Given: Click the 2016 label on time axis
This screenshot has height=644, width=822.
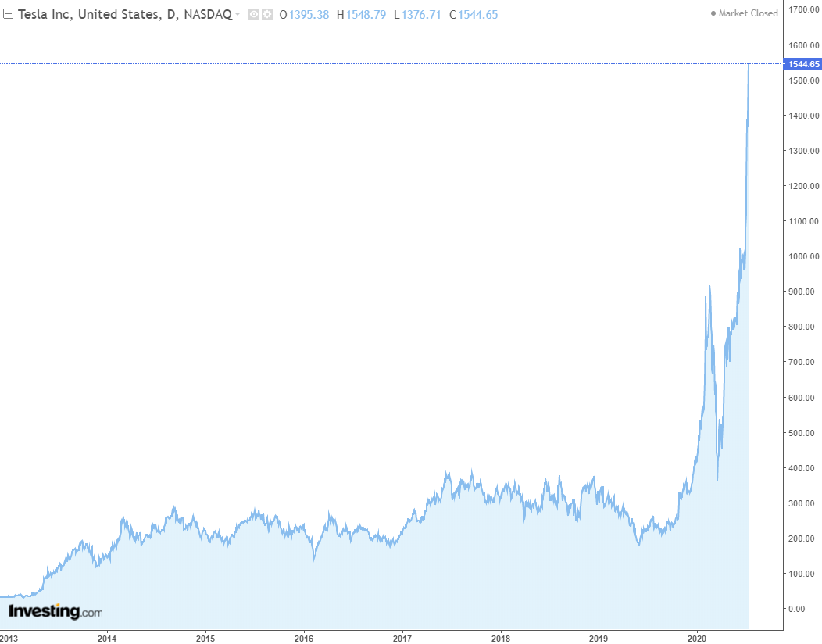Looking at the screenshot, I should point(304,639).
